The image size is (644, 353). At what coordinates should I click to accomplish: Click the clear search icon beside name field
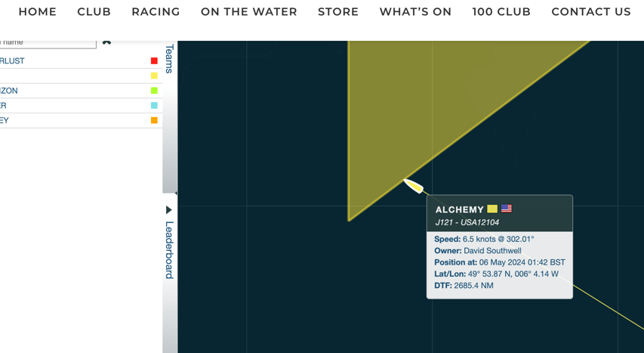(x=106, y=42)
